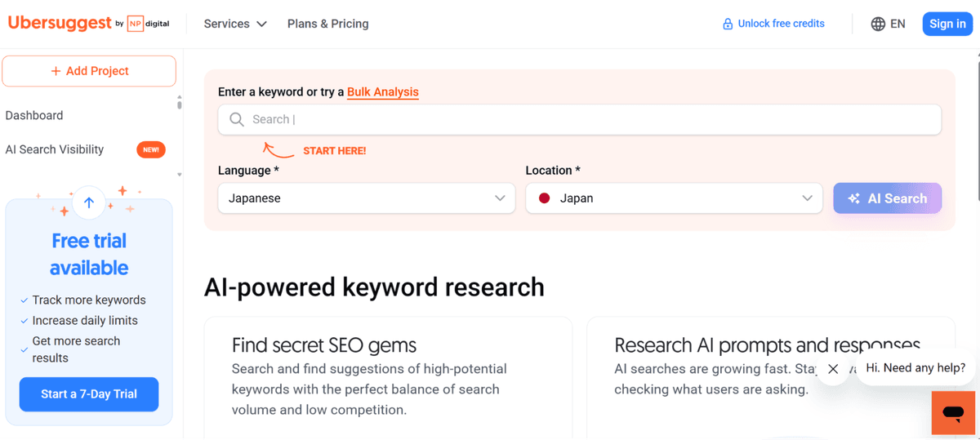Click the Ubersuggest logo
This screenshot has width=980, height=440.
click(60, 23)
